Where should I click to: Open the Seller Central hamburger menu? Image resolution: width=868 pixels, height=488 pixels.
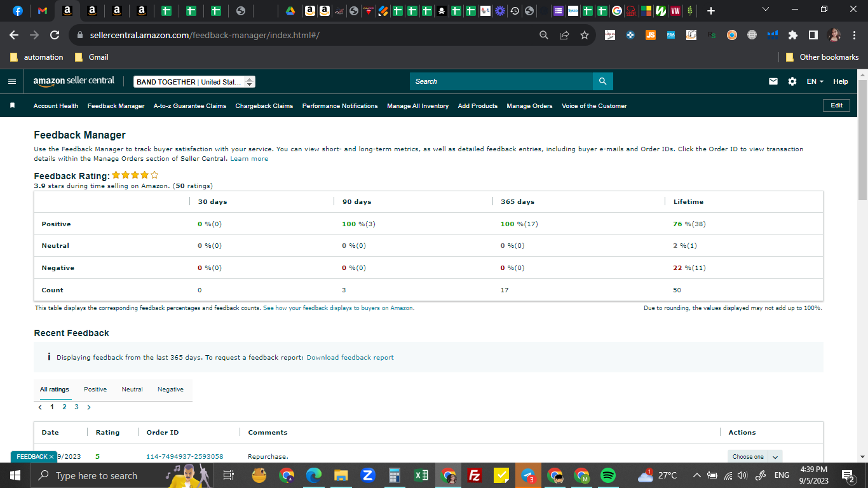click(x=11, y=81)
